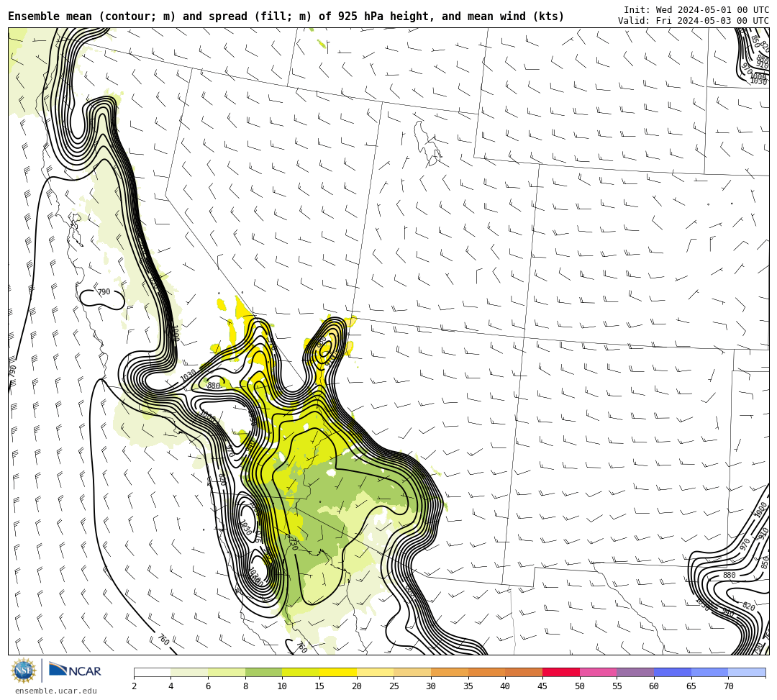Click colorbar tick label 45

tap(542, 686)
